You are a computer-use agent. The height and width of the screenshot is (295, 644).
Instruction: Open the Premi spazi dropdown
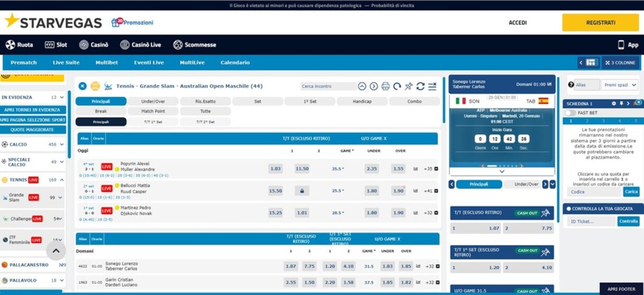620,85
